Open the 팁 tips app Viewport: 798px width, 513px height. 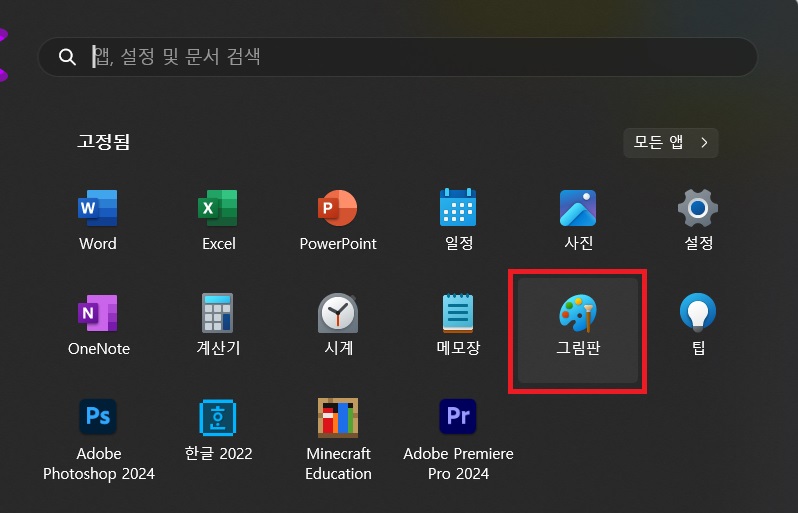(x=698, y=326)
